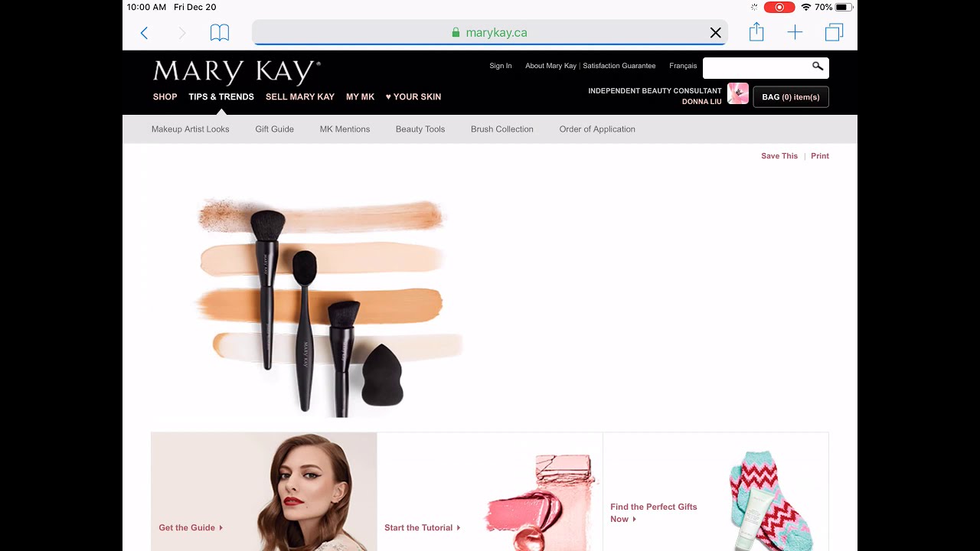The width and height of the screenshot is (980, 551).
Task: Go to Makeup Artist Looks
Action: click(191, 129)
